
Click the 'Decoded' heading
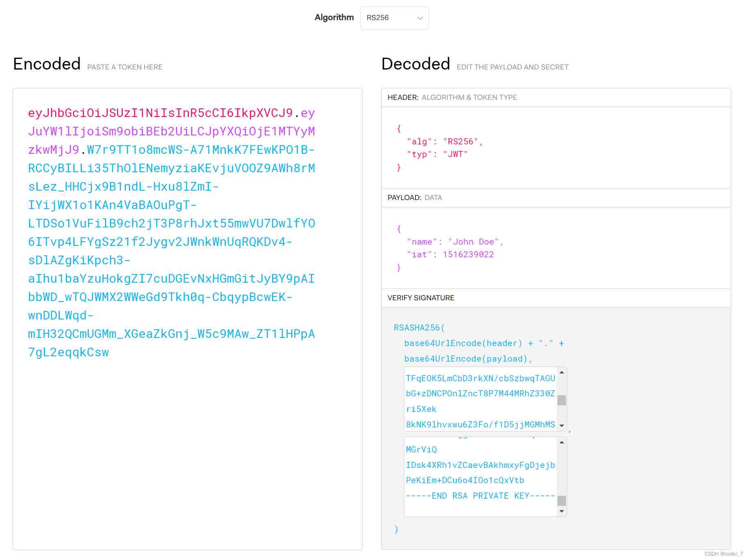tap(416, 64)
